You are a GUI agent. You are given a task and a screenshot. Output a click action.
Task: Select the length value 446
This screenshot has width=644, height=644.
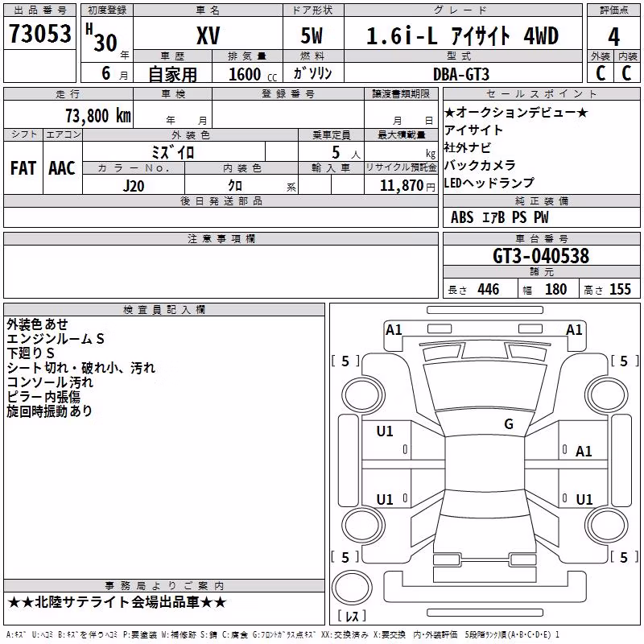[489, 290]
